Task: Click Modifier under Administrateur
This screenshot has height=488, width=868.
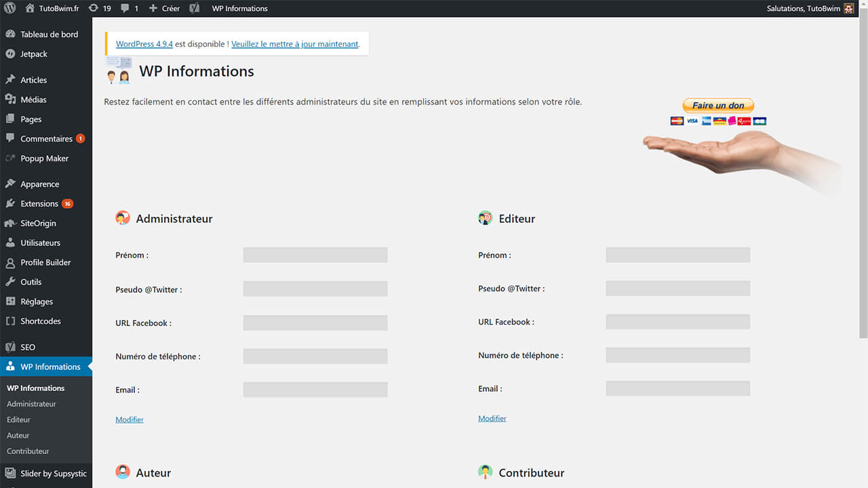Action: click(x=130, y=420)
